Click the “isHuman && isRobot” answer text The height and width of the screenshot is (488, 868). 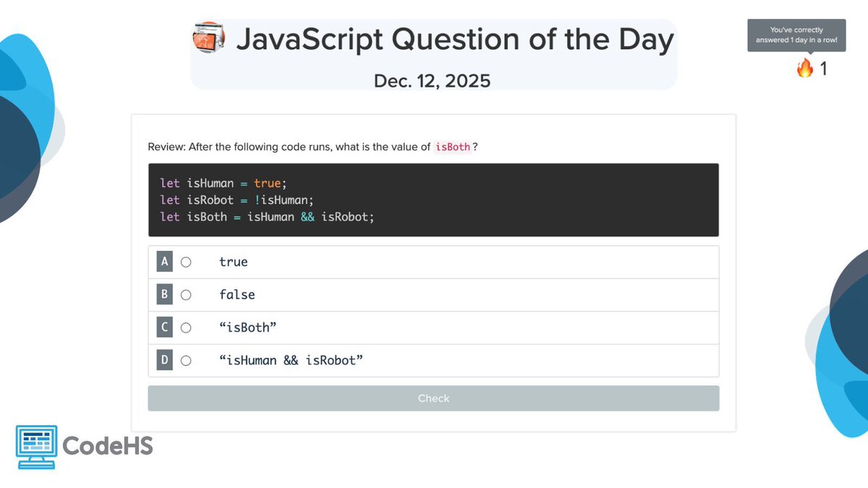[x=291, y=360]
